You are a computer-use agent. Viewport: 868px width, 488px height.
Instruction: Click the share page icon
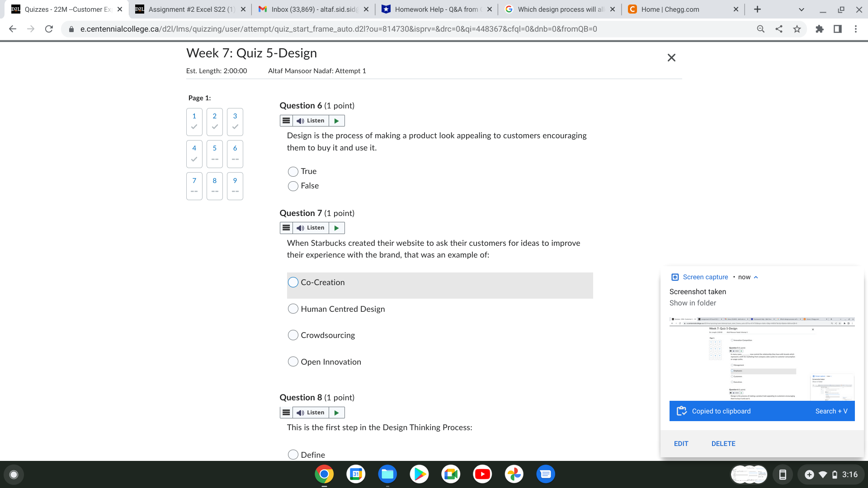pos(778,29)
